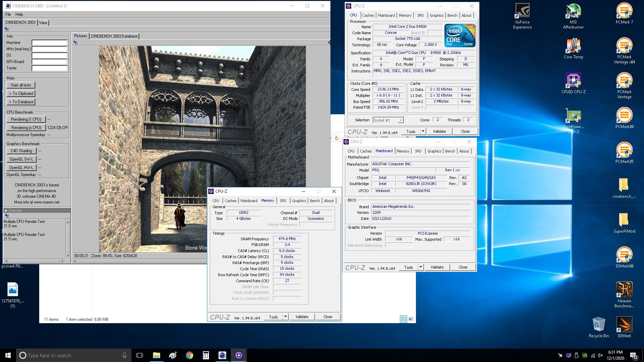Click the taskbar clock showing 6:31 PM
The image size is (644, 362).
[615, 355]
